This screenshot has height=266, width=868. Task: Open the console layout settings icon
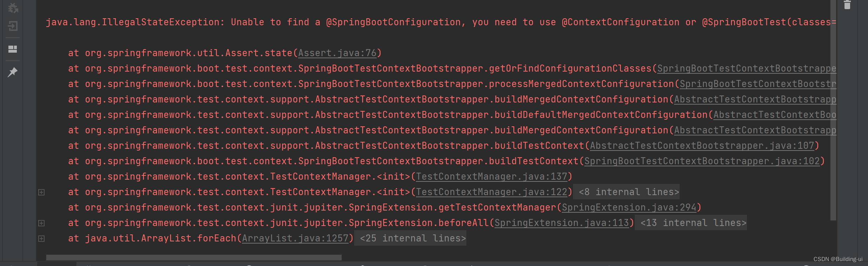point(13,49)
